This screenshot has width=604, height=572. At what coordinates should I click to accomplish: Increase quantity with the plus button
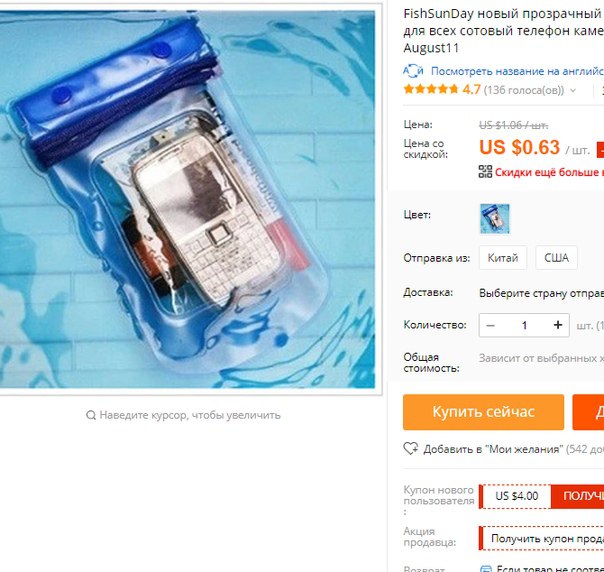point(558,325)
